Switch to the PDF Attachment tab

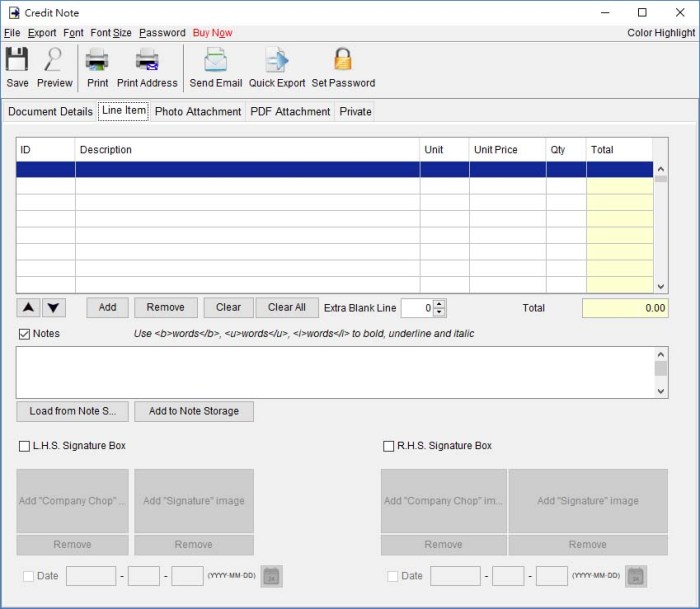click(290, 112)
